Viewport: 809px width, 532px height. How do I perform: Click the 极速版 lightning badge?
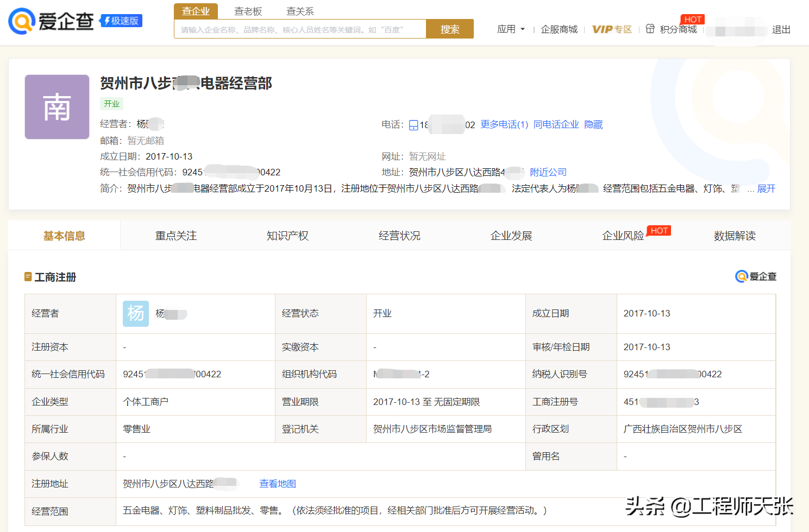point(121,21)
